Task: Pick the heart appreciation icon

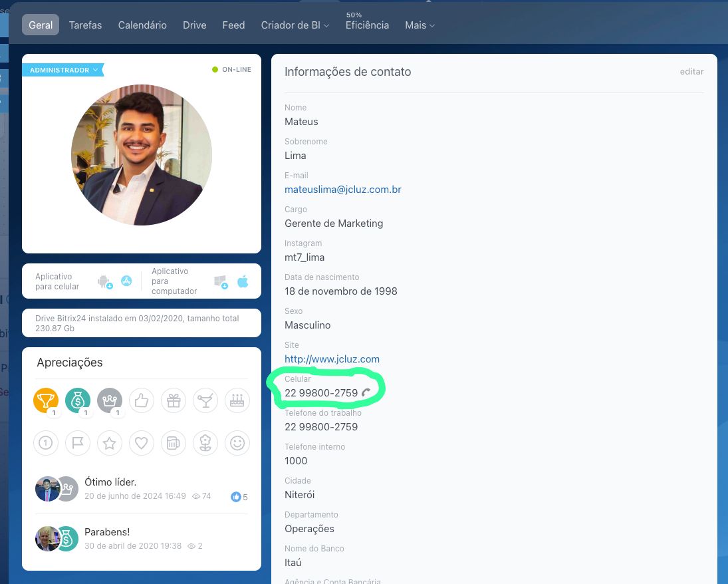Action: tap(142, 443)
